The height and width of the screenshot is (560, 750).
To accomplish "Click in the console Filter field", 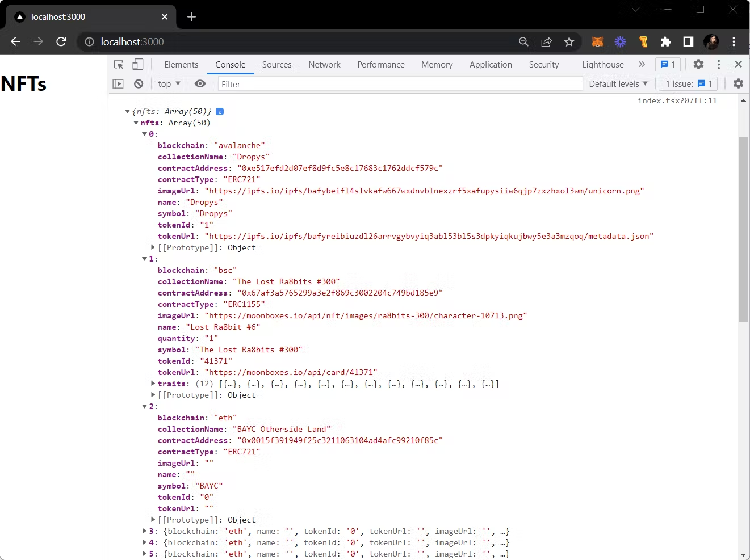I will pyautogui.click(x=400, y=84).
